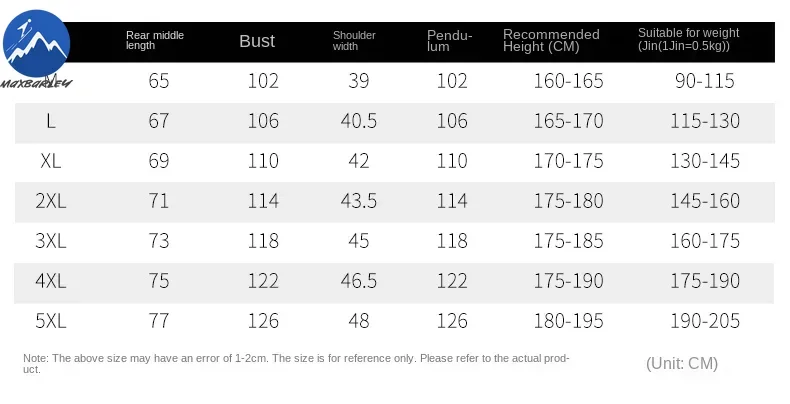790x404 pixels.
Task: Select the 4XL size row label
Action: 51,281
